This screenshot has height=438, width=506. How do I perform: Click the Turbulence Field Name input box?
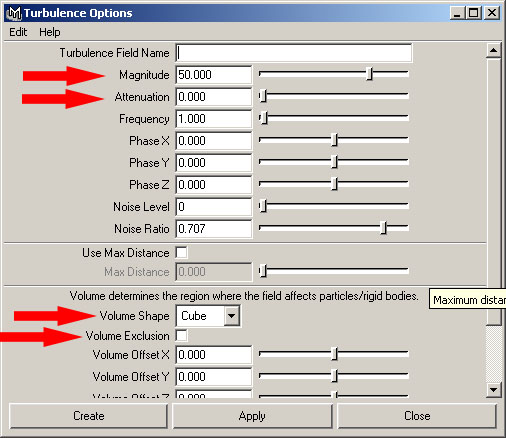294,53
